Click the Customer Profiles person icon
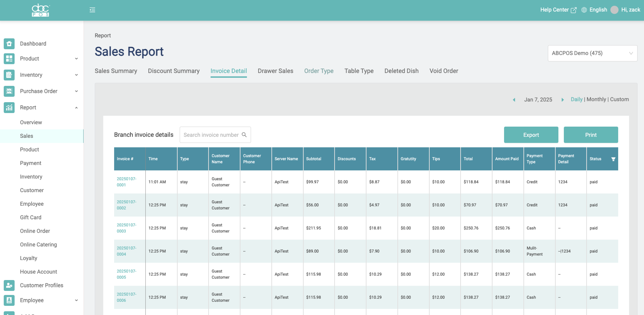 [x=9, y=285]
